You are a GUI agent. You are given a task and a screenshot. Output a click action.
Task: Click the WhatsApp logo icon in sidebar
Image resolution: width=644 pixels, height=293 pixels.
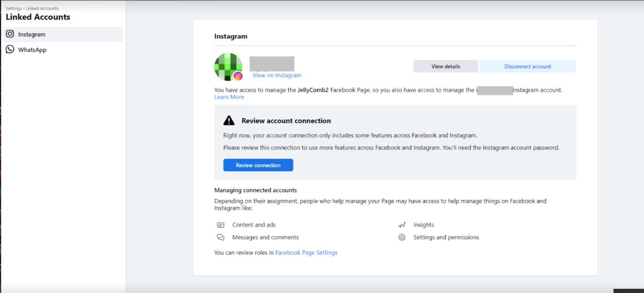(x=10, y=49)
